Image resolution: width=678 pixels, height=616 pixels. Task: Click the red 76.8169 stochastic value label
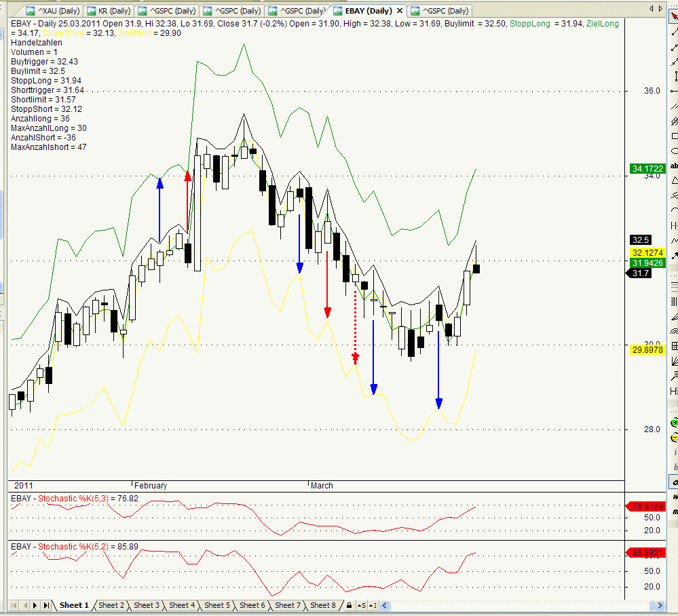(x=645, y=506)
